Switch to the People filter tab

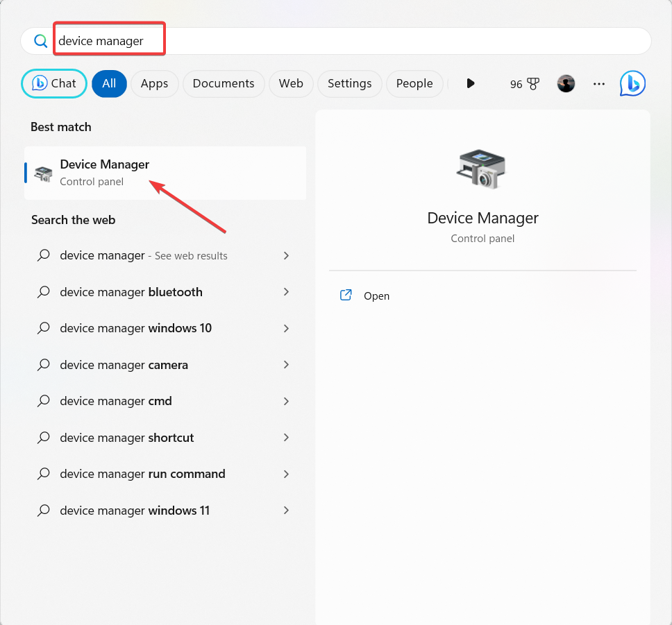(414, 83)
